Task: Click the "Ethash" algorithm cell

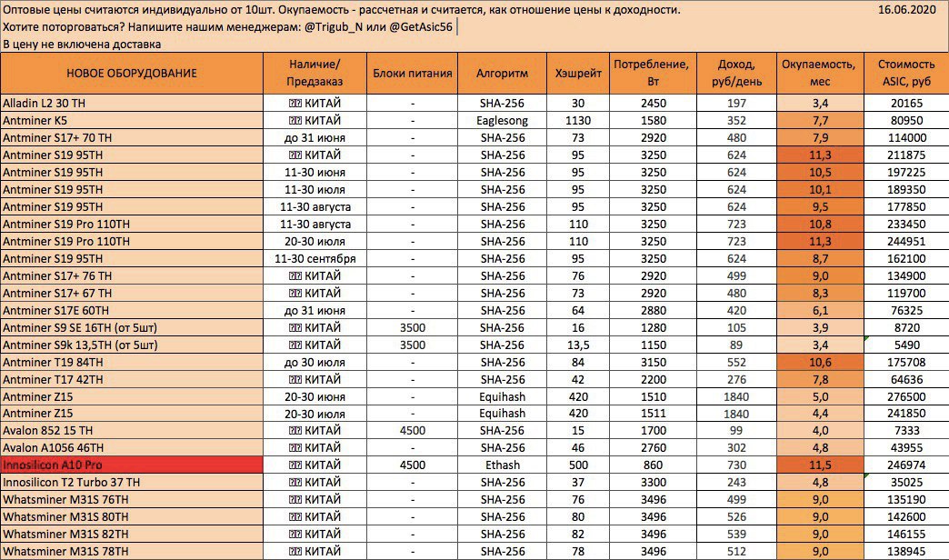Action: click(503, 465)
